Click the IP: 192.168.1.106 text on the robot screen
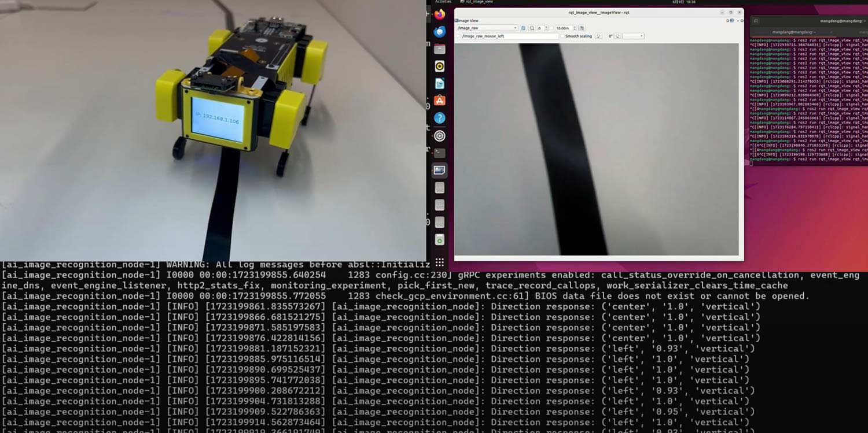868x433 pixels. point(217,119)
